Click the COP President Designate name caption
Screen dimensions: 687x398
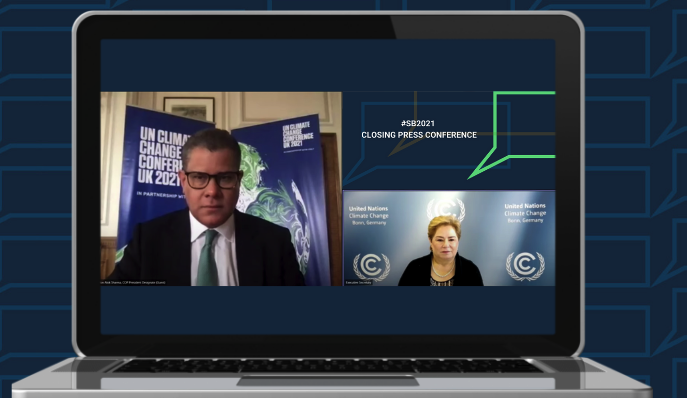[133, 283]
